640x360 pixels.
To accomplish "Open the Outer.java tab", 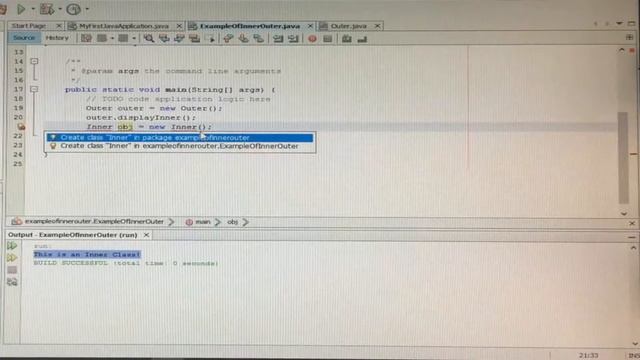I will click(348, 26).
